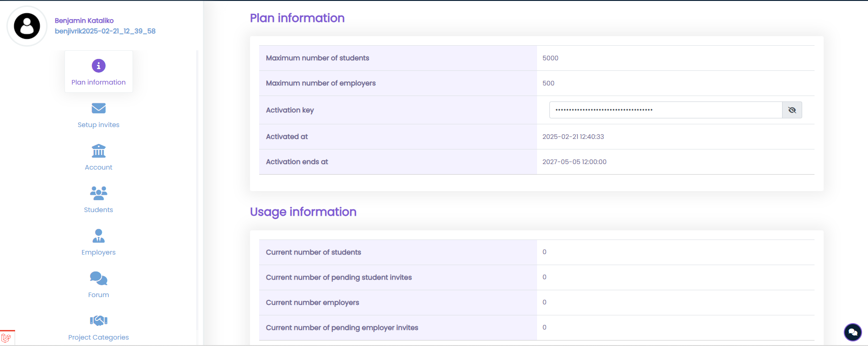Open the Project Categories menu label
This screenshot has height=346, width=868.
(x=99, y=337)
